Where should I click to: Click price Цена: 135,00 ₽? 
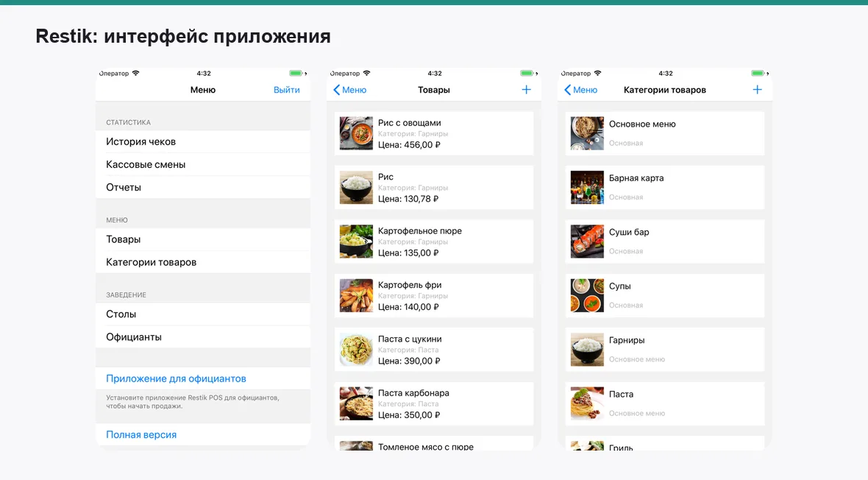point(408,253)
